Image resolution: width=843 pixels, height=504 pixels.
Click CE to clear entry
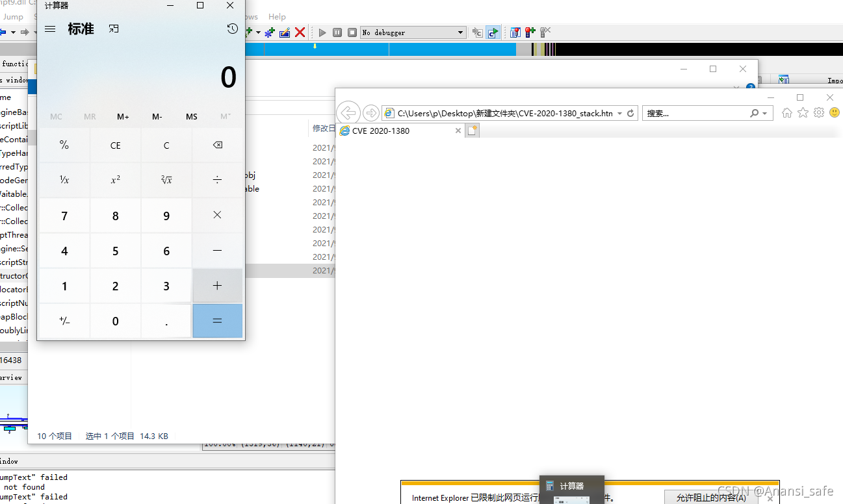[x=116, y=145]
